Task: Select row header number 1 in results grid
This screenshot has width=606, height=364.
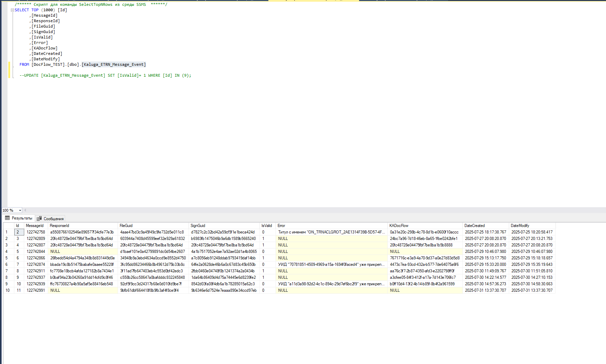Action: (9, 232)
